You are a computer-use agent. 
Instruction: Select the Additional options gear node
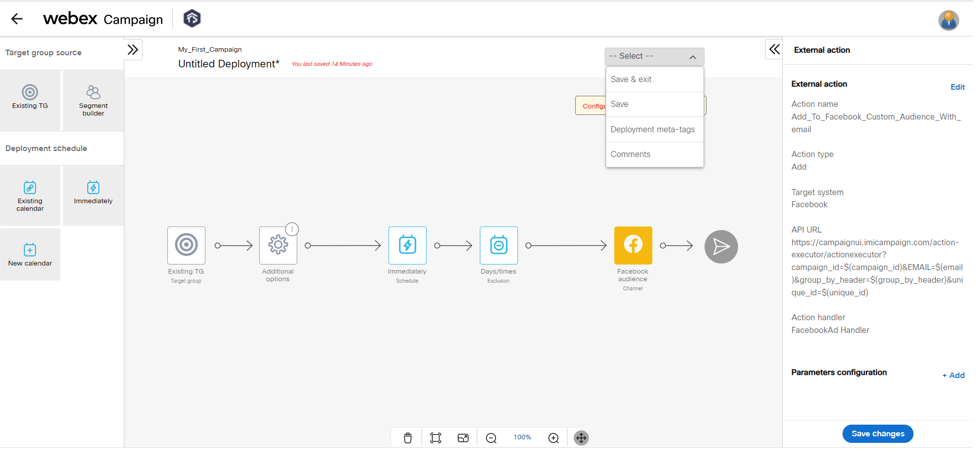[x=278, y=245]
